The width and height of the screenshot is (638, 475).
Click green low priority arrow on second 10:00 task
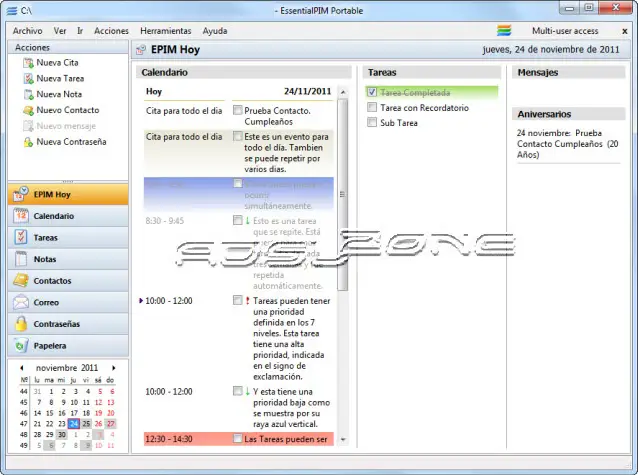(x=247, y=392)
